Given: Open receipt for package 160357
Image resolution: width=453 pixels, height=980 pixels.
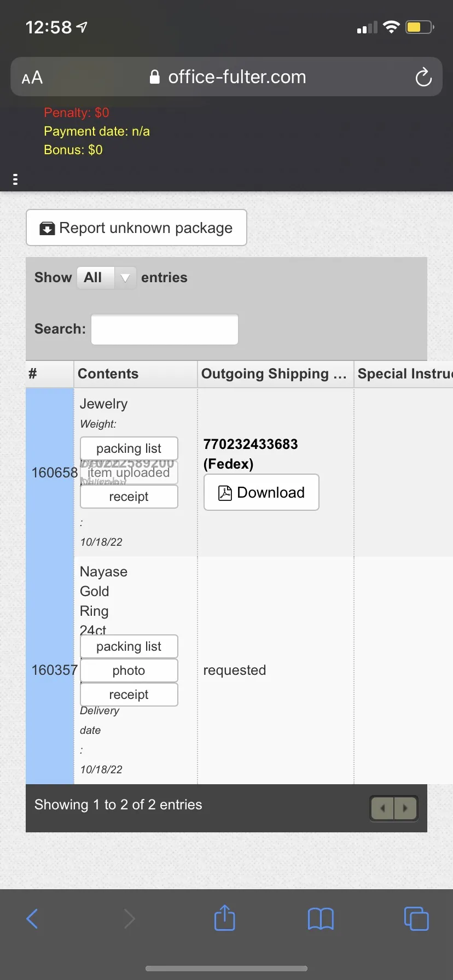Looking at the screenshot, I should tap(129, 695).
